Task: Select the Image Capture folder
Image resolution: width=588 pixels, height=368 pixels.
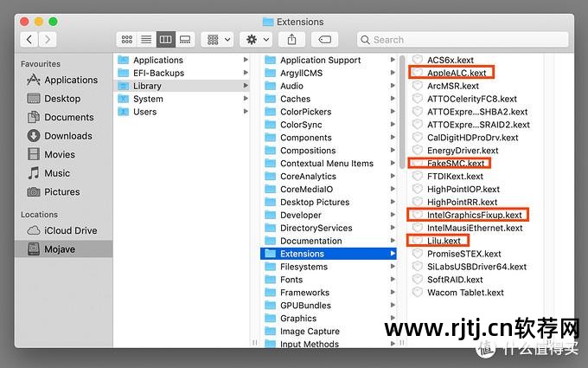Action: click(329, 331)
